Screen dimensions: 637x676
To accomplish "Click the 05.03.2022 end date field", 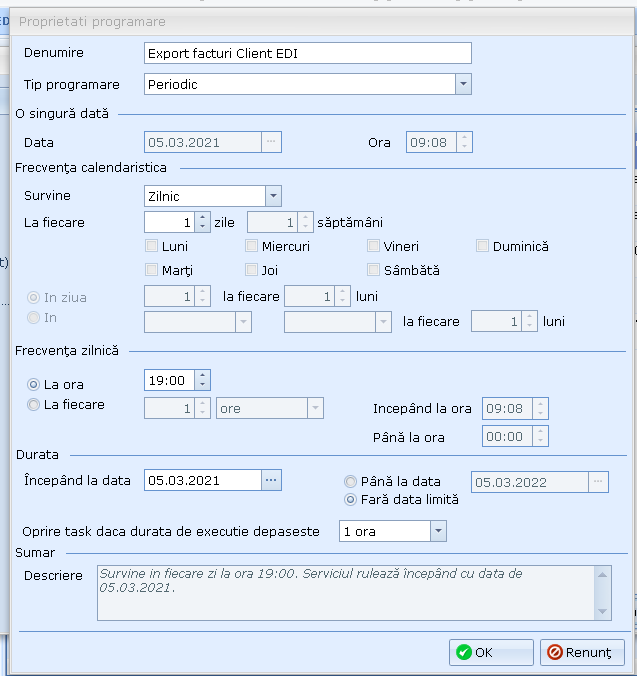I will [530, 482].
